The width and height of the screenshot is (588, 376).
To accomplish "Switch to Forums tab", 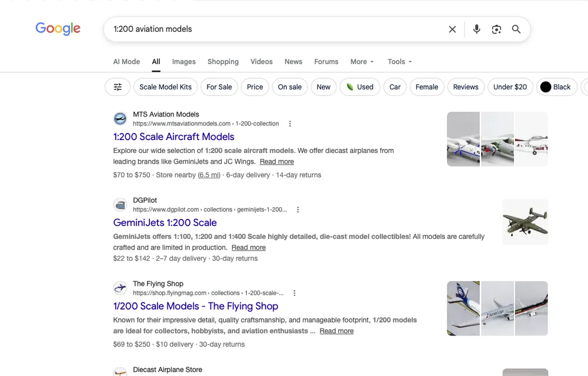I will tap(326, 62).
